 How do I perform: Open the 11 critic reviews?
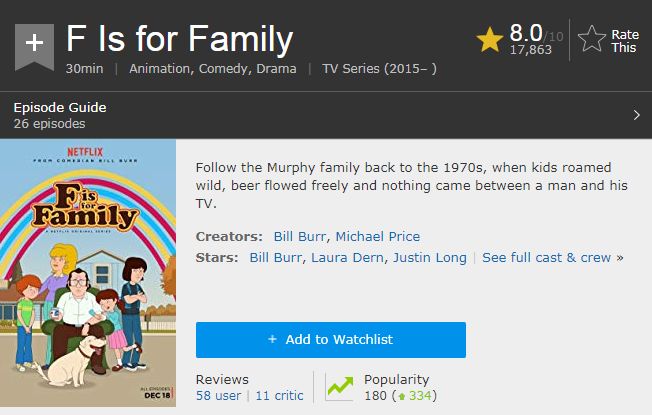click(x=279, y=395)
